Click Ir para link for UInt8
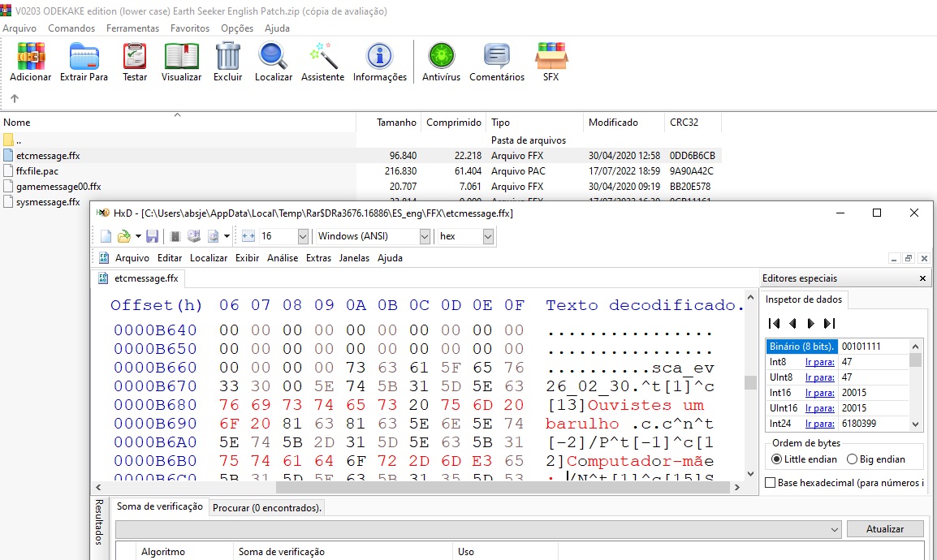937x560 pixels. coord(820,377)
